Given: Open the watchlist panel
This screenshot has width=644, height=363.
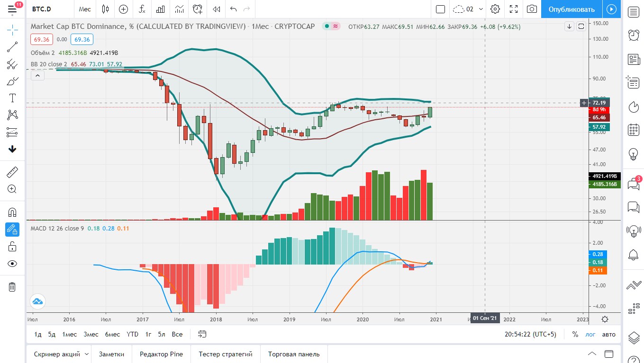Looking at the screenshot, I should point(633,12).
